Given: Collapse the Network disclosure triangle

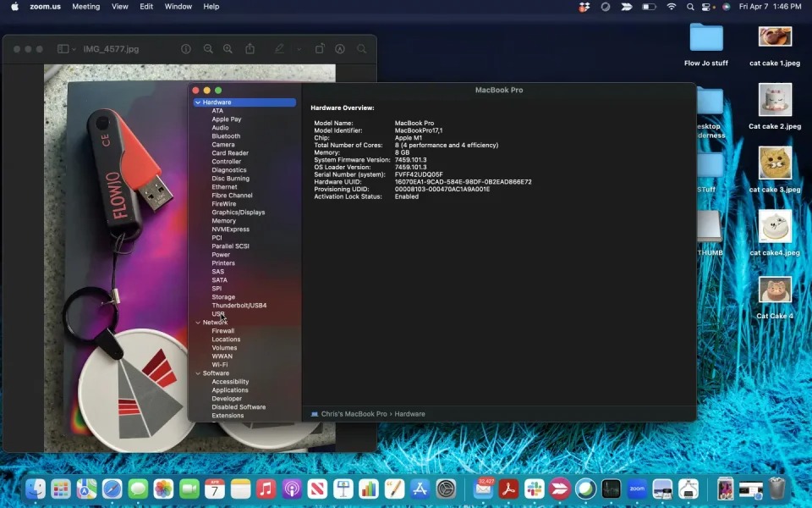Looking at the screenshot, I should click(198, 323).
